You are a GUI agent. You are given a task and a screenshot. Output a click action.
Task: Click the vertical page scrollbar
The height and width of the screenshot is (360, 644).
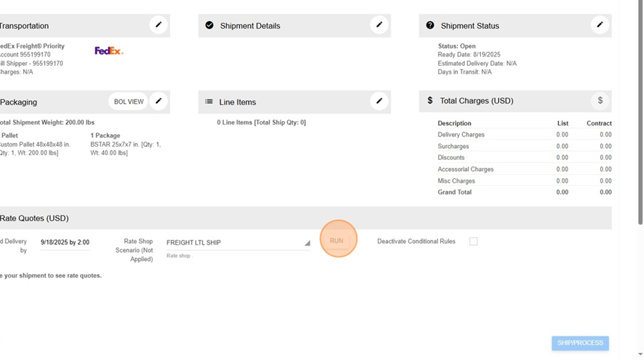(640, 115)
